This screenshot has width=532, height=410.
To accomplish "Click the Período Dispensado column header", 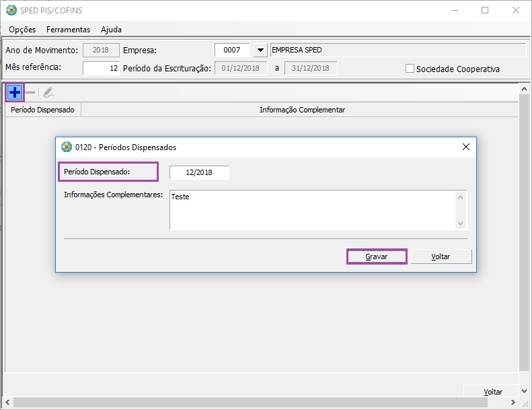I will coord(42,110).
